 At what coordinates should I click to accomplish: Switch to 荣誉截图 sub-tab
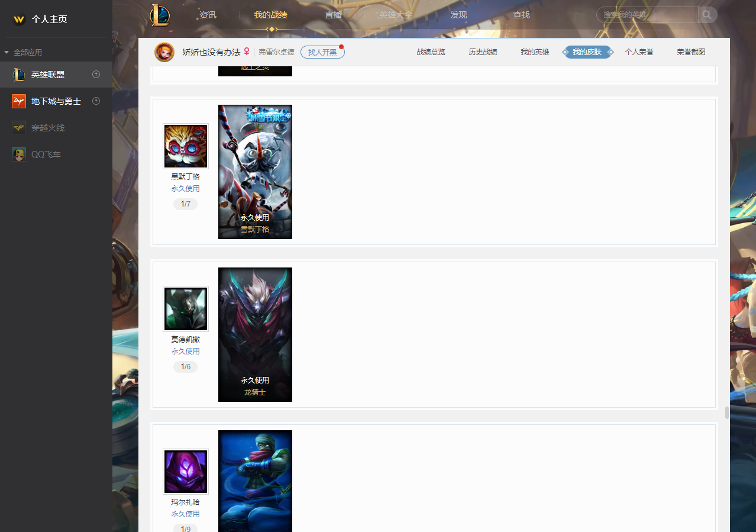click(691, 52)
